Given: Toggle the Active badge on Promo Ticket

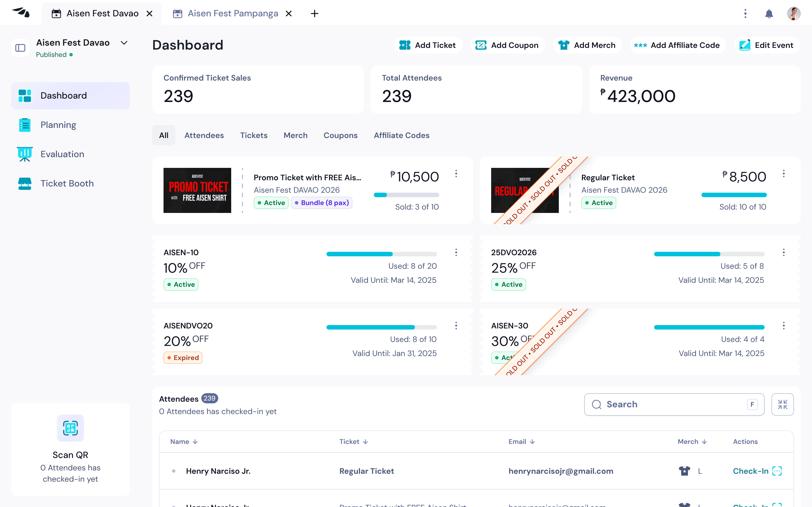Looking at the screenshot, I should 271,203.
